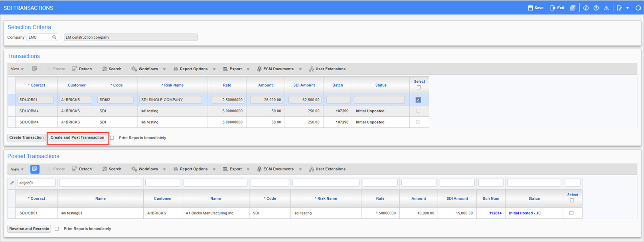Click the Rate field showing 2.50000000
The image size is (644, 242).
tap(228, 100)
